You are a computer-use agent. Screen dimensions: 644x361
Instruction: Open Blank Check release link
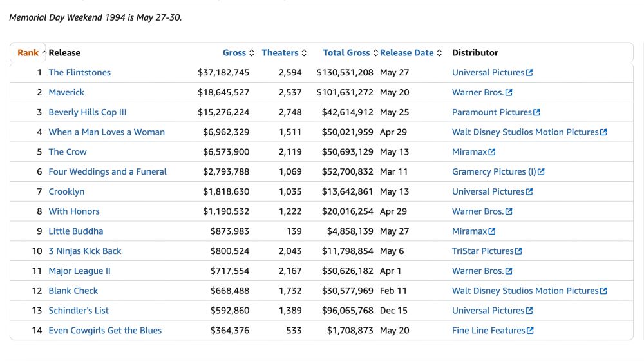[x=73, y=291]
